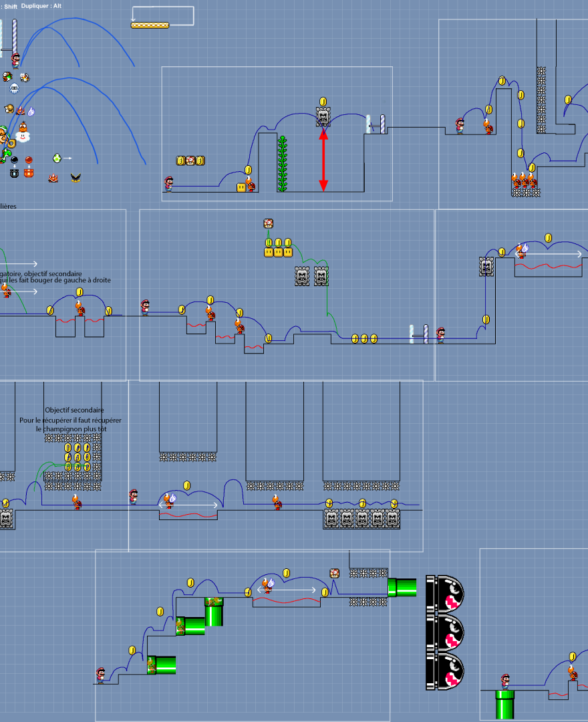Click the yellow checkered moving platform
The height and width of the screenshot is (722, 588).
click(x=150, y=25)
